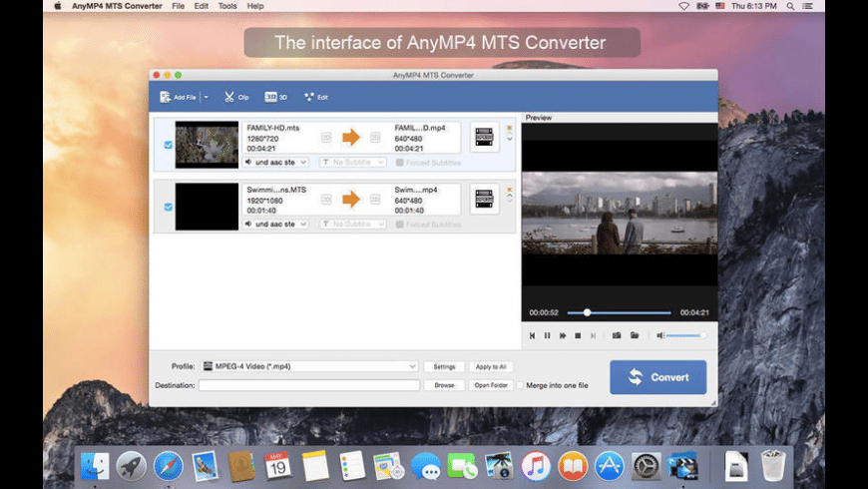Click the Browse button
This screenshot has width=868, height=489.
444,385
